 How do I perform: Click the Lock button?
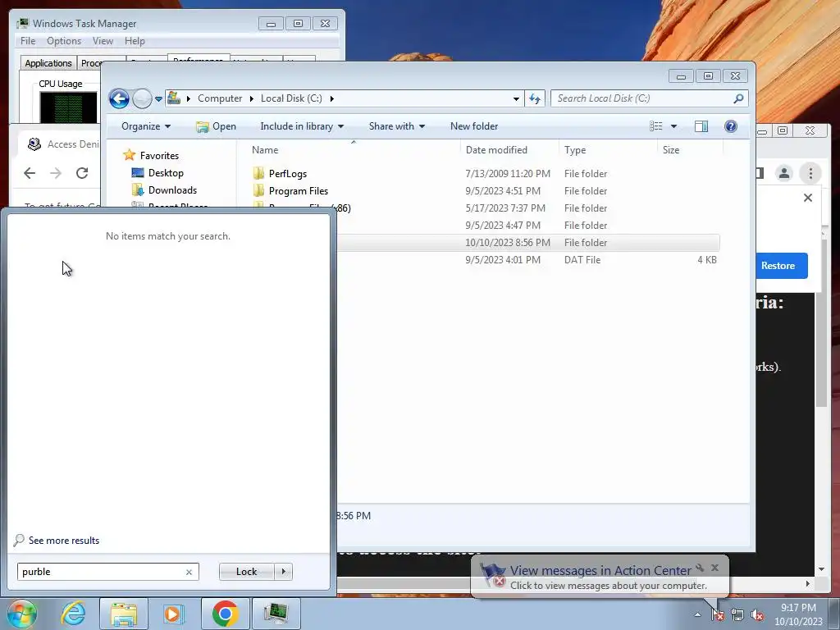pos(246,572)
